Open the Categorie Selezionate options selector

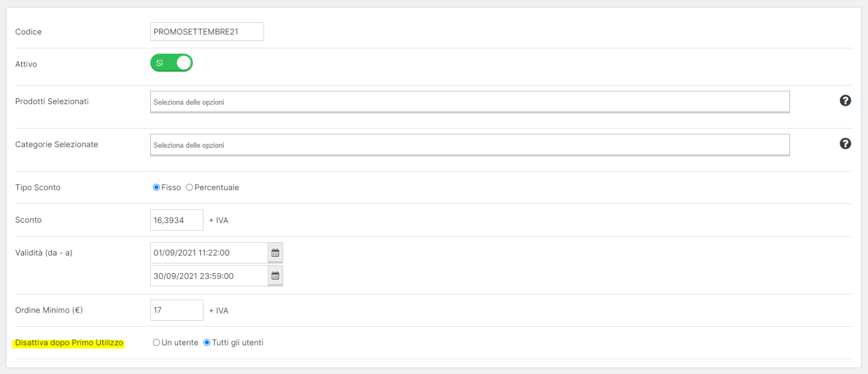(x=470, y=145)
